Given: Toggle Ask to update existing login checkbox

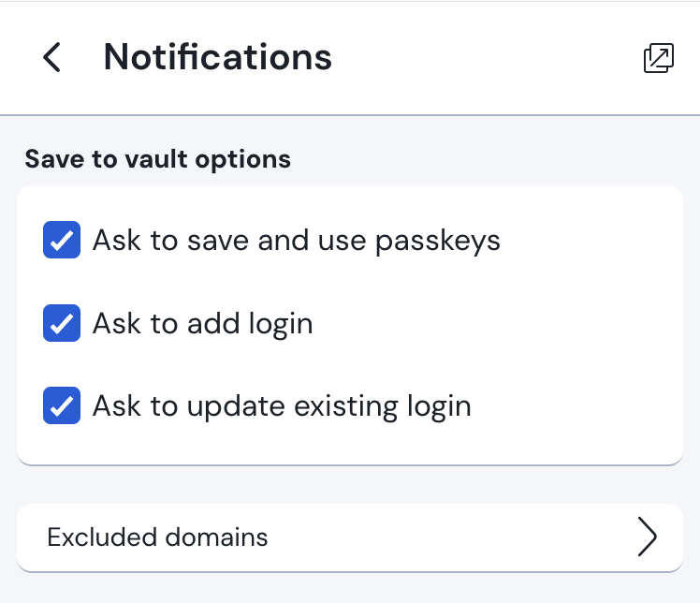Looking at the screenshot, I should (62, 406).
